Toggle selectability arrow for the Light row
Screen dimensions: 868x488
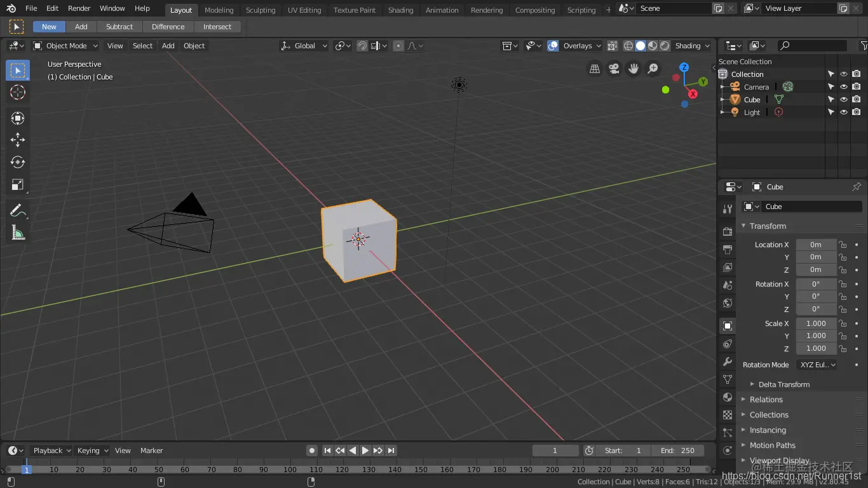(831, 112)
